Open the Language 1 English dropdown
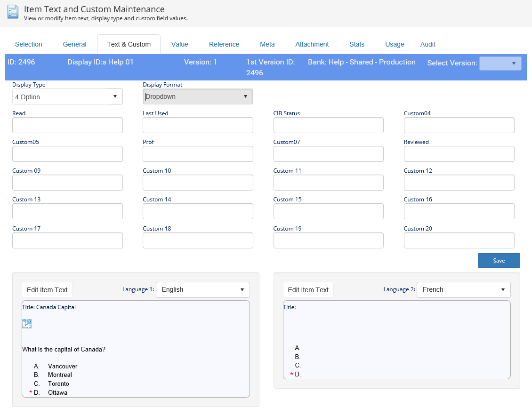The width and height of the screenshot is (532, 415). point(202,290)
